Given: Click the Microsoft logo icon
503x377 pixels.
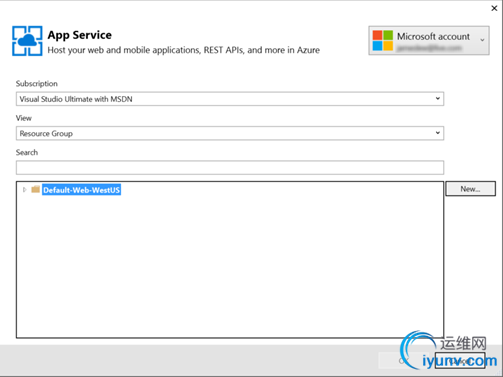Looking at the screenshot, I should tap(383, 40).
